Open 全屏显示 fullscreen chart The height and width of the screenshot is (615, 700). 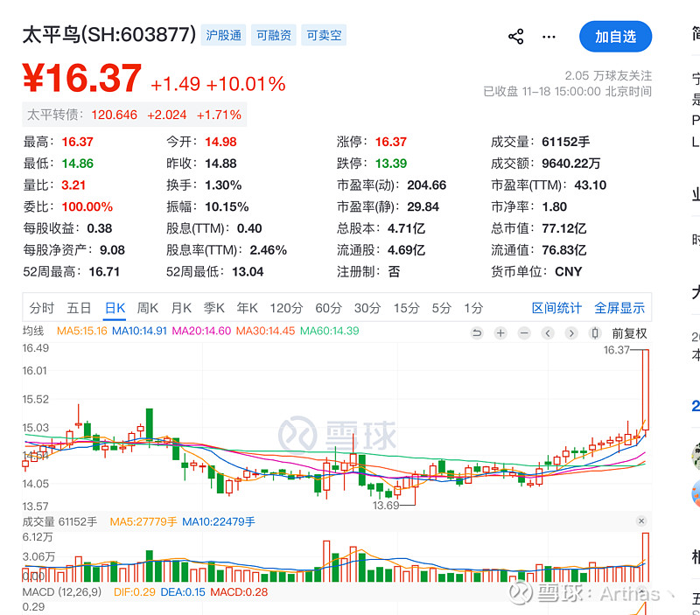[619, 308]
